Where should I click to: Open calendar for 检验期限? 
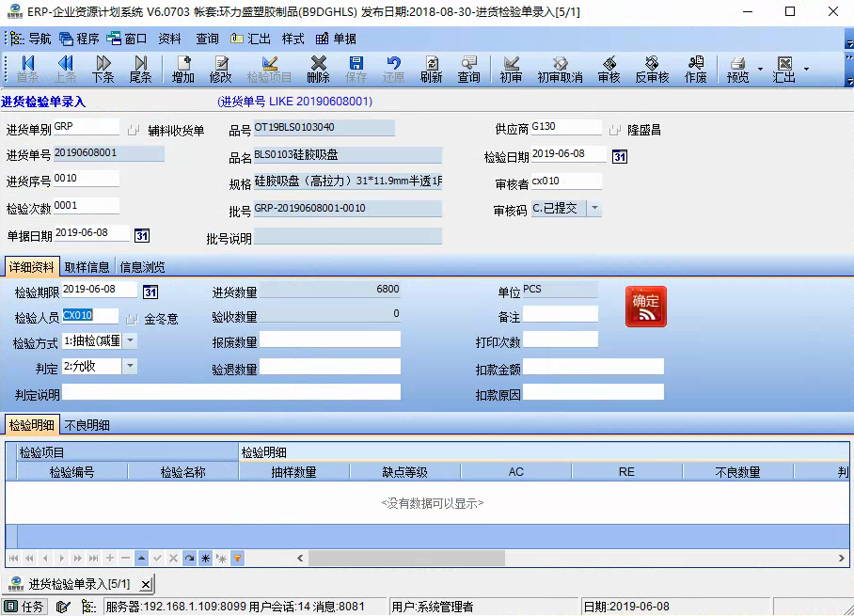click(x=150, y=292)
